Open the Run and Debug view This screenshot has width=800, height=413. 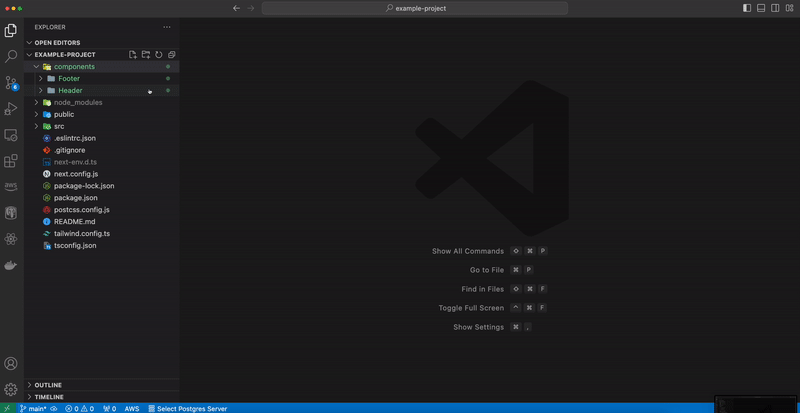click(x=11, y=109)
